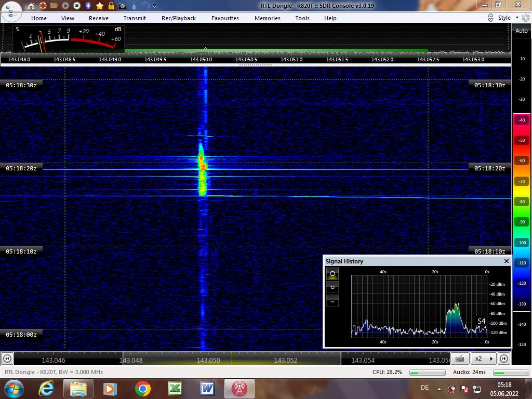Click the RTL Dongle status bar text

click(54, 372)
